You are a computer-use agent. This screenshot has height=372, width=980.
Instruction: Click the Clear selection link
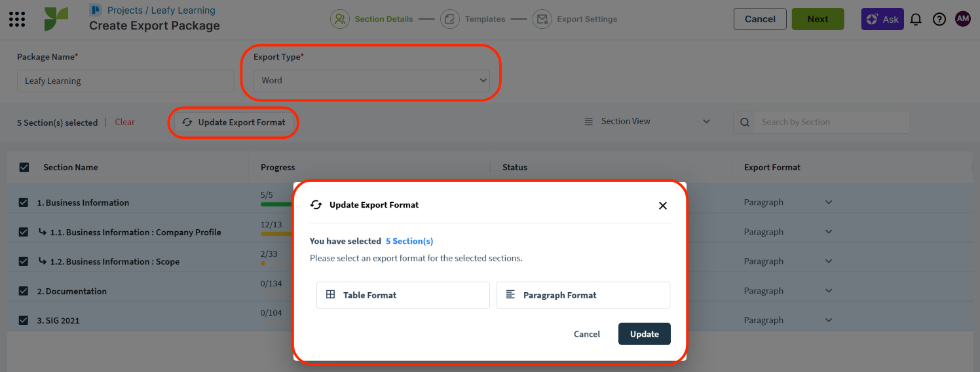click(x=124, y=122)
